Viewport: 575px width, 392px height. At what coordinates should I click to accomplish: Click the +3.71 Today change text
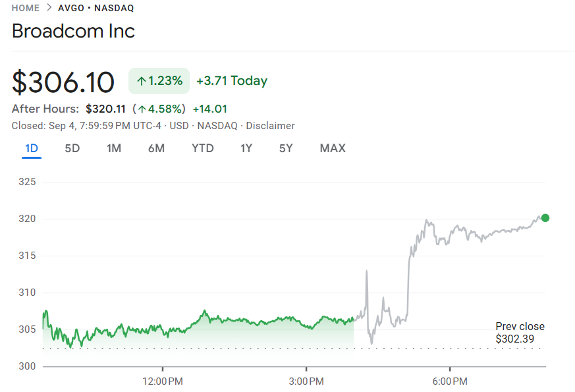click(x=232, y=81)
